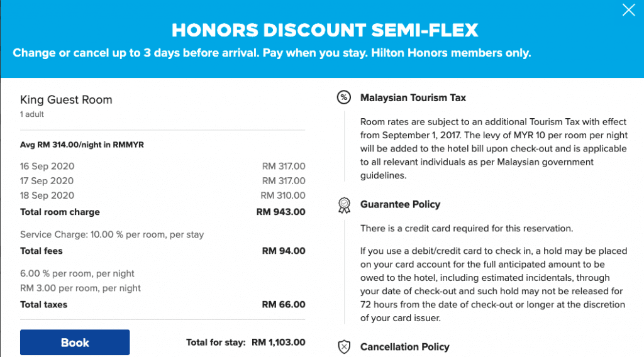Viewport: 644px width, 357px height.
Task: Click the Guarantee Policy ribbon icon
Action: pyautogui.click(x=344, y=205)
